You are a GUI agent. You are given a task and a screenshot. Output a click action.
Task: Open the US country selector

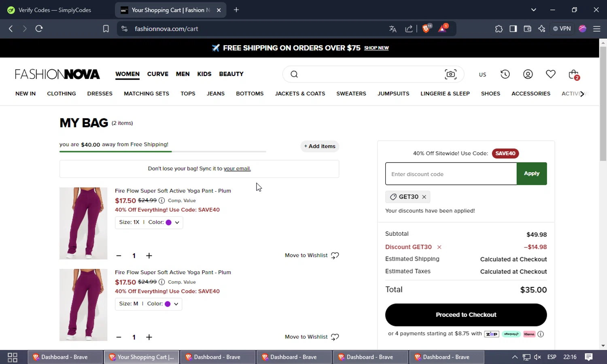click(482, 74)
